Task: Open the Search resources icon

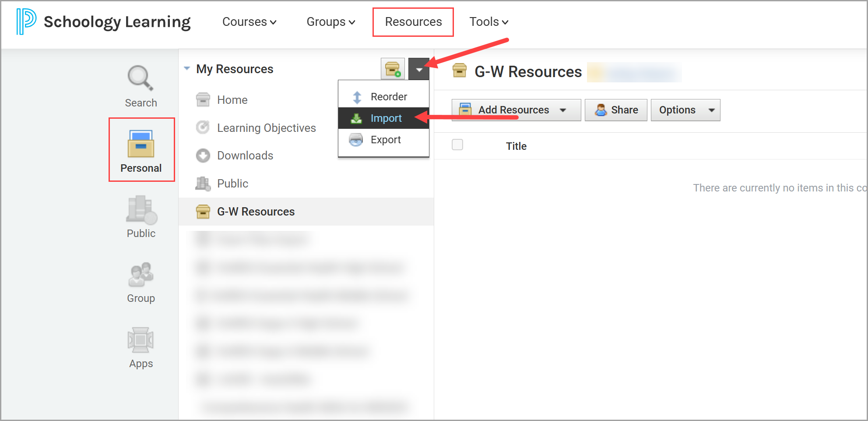Action: [x=141, y=78]
